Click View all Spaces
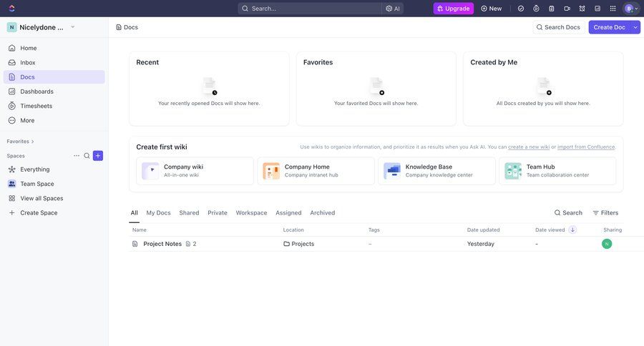The image size is (644, 346). pos(54,198)
